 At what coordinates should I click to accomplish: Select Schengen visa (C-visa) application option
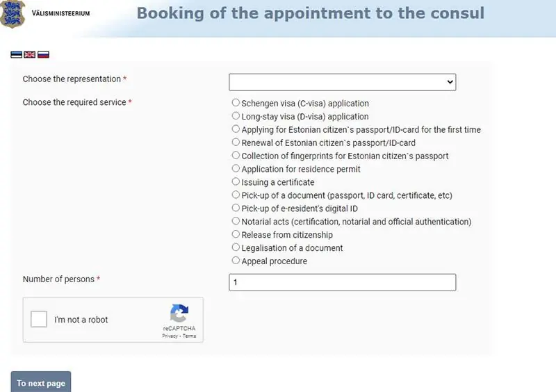click(236, 103)
